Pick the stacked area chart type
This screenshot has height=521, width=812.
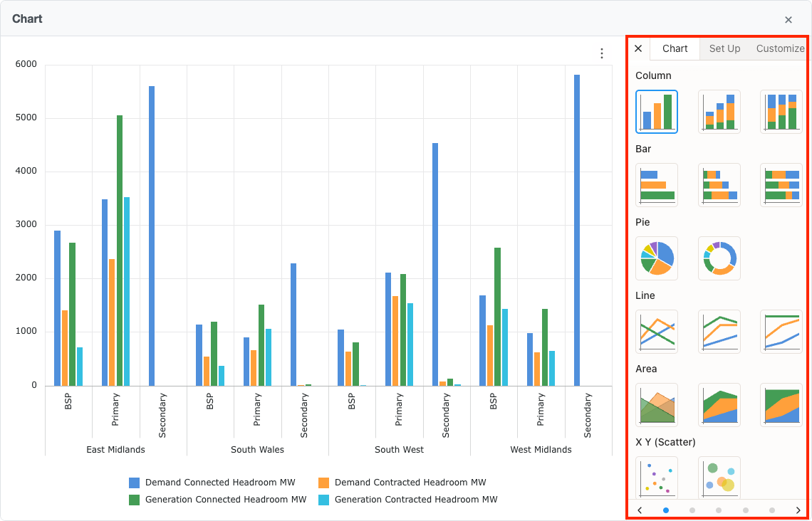tap(719, 404)
